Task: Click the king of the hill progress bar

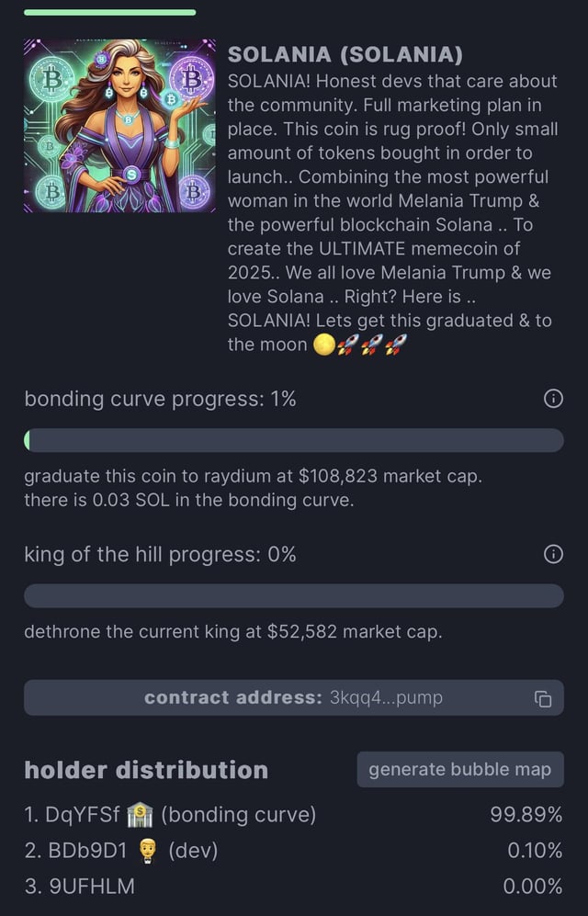Action: [294, 595]
